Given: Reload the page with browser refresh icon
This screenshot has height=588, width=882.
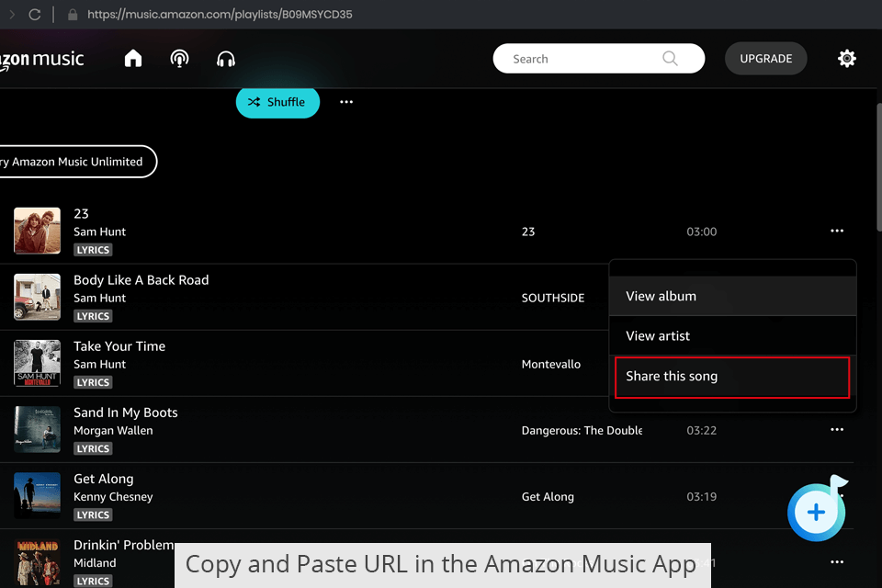Looking at the screenshot, I should click(x=35, y=15).
